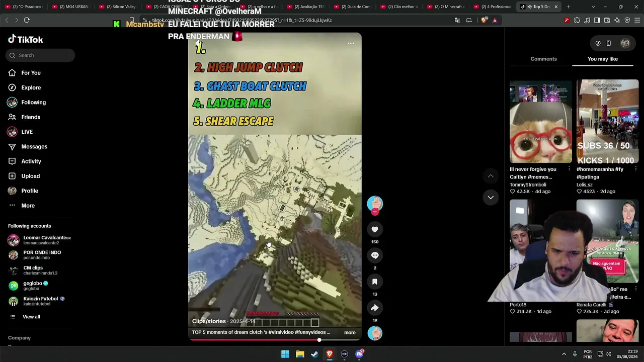Open the browser tab search dropdown
This screenshot has width=644, height=362.
click(x=593, y=7)
